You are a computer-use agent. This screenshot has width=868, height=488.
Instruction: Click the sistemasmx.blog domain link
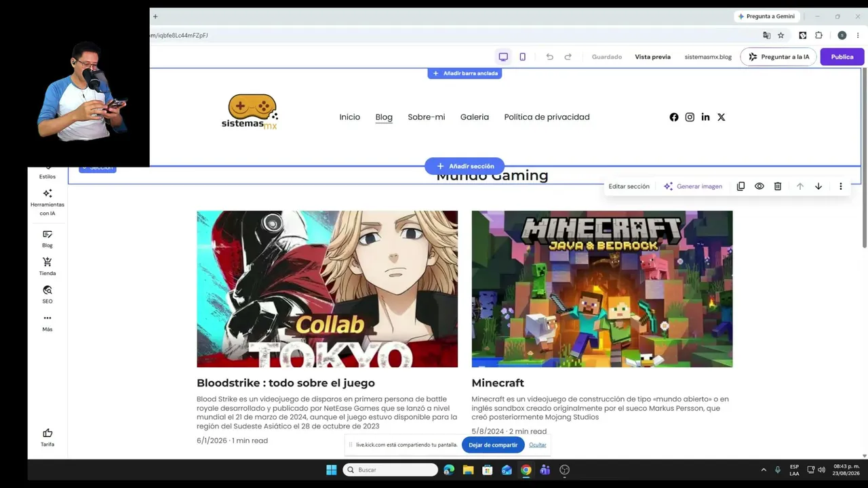708,57
